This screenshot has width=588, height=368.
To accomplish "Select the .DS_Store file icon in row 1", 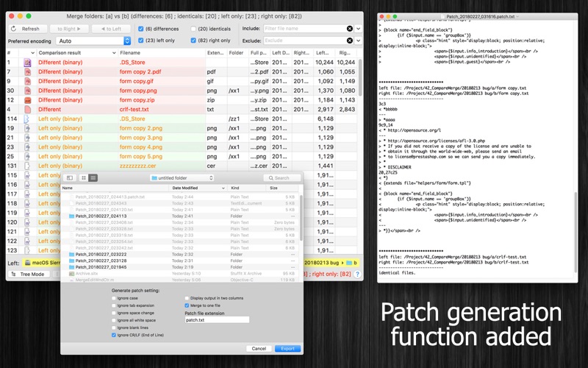I will coord(27,63).
